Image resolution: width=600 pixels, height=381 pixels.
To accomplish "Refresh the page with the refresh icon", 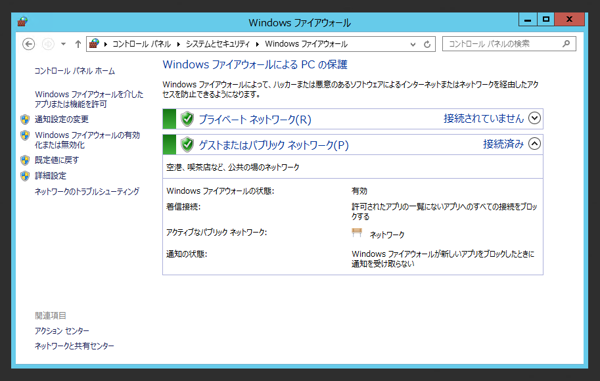I will tap(427, 44).
